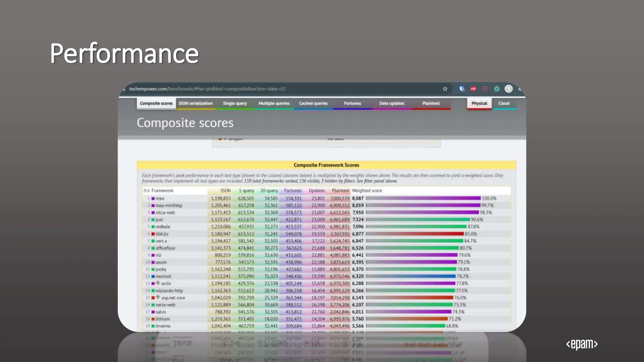Switch hardware to the Cloud tab

click(504, 103)
